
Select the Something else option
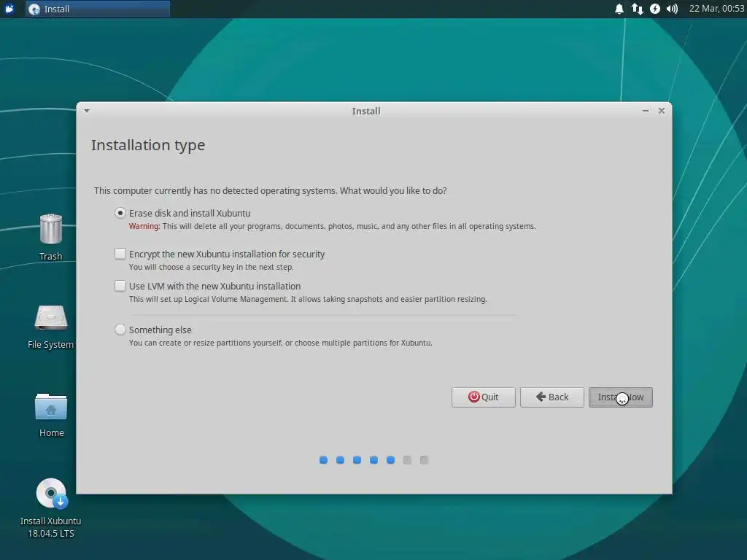(120, 330)
